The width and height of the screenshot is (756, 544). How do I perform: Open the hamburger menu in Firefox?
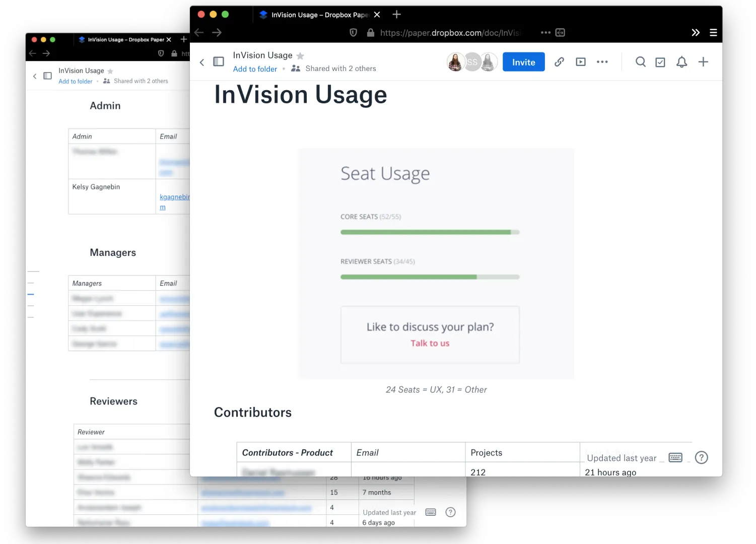point(713,32)
